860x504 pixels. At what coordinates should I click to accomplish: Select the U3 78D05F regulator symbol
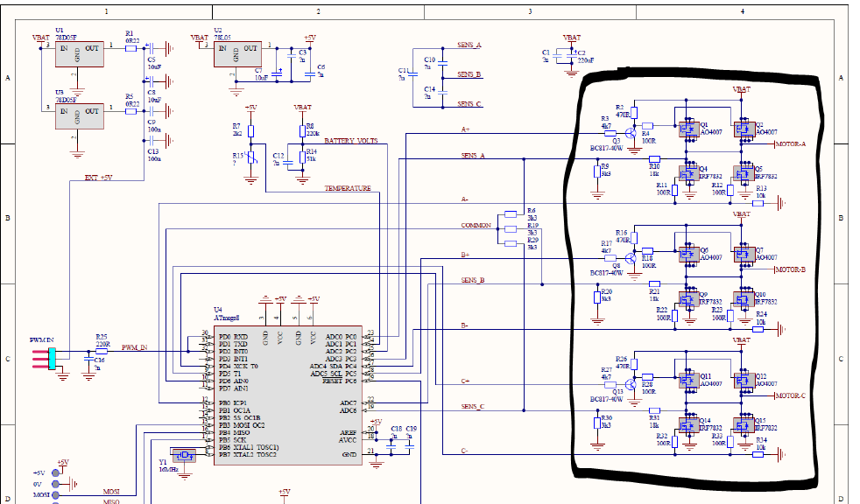tap(80, 116)
